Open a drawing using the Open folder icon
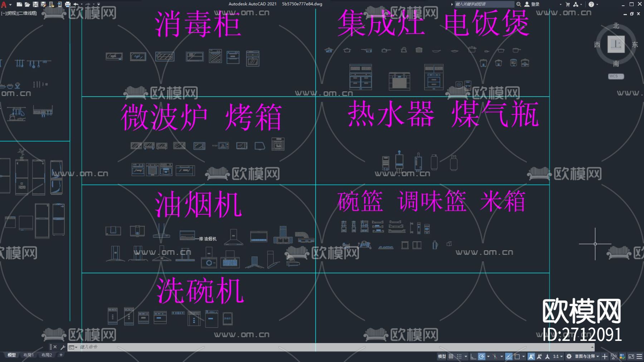The width and height of the screenshot is (644, 362). [x=27, y=4]
